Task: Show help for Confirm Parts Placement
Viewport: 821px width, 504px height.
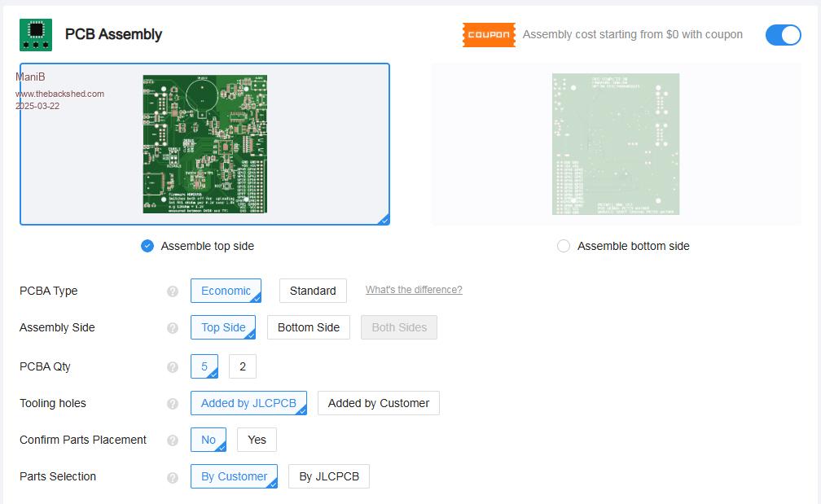Action: pyautogui.click(x=173, y=440)
